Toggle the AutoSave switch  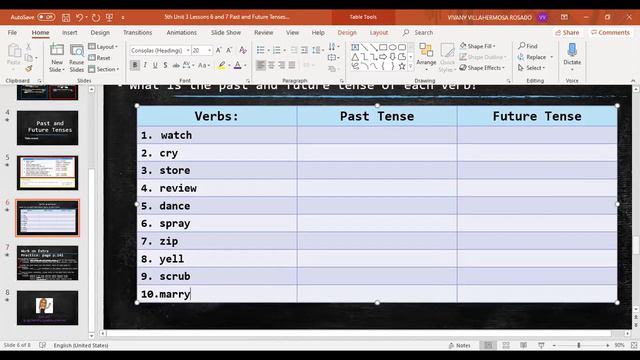click(x=46, y=17)
